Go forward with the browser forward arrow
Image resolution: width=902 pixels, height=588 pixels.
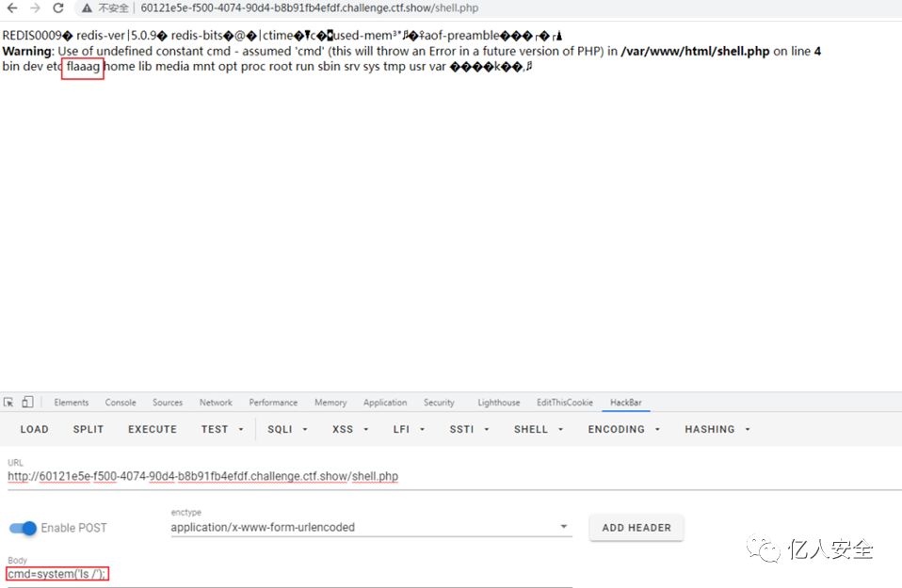point(35,8)
